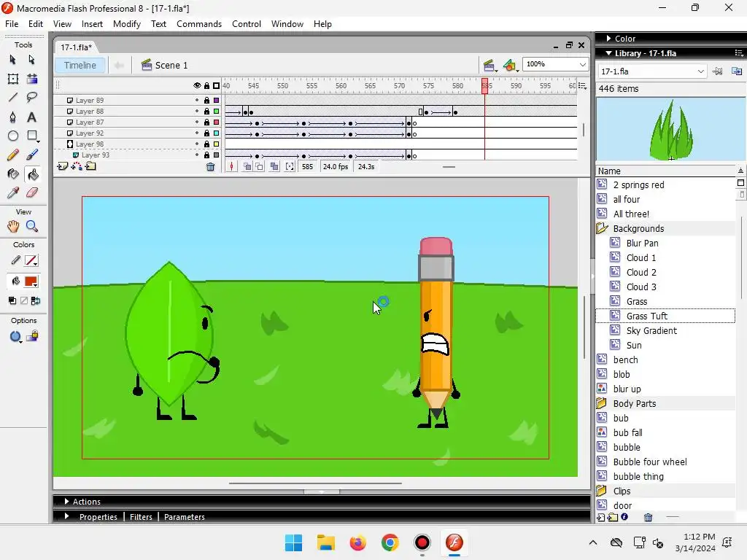Image resolution: width=747 pixels, height=560 pixels.
Task: Expand the Body Parts library folder
Action: click(x=602, y=403)
